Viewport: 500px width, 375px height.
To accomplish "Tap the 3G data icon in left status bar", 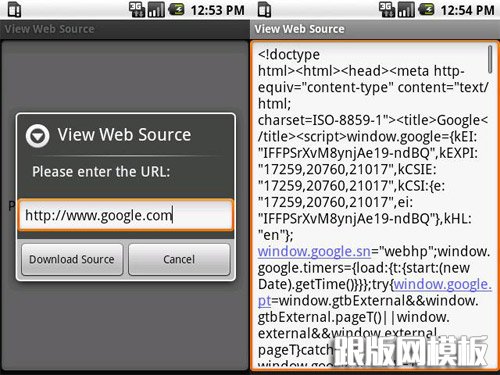I will coord(137,10).
